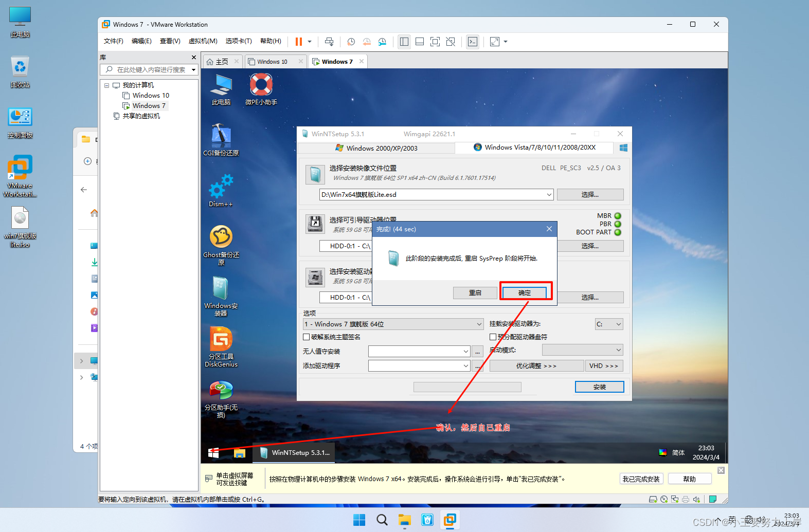Click the 优化调整 >>> button
The image size is (809, 532).
[x=536, y=366]
